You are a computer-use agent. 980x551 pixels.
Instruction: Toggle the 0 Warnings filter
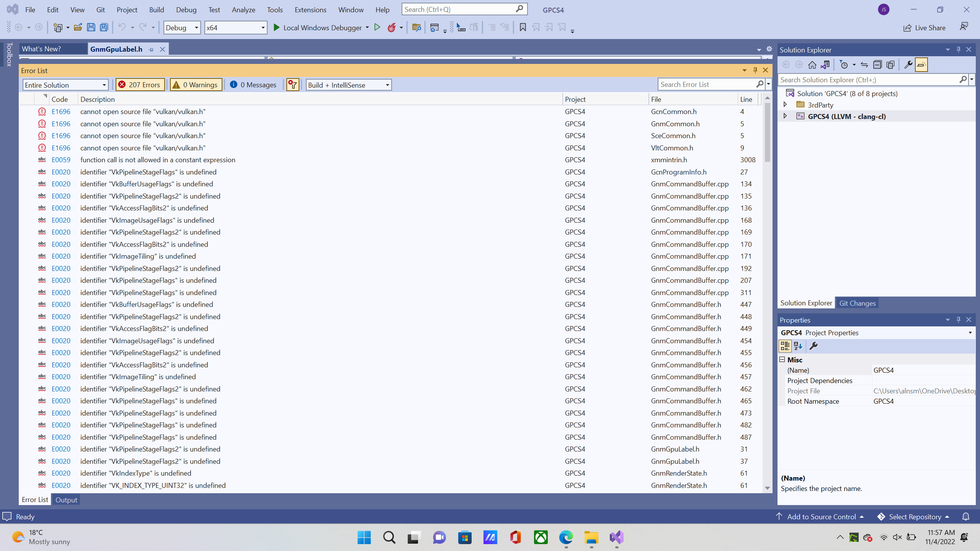[x=196, y=85]
